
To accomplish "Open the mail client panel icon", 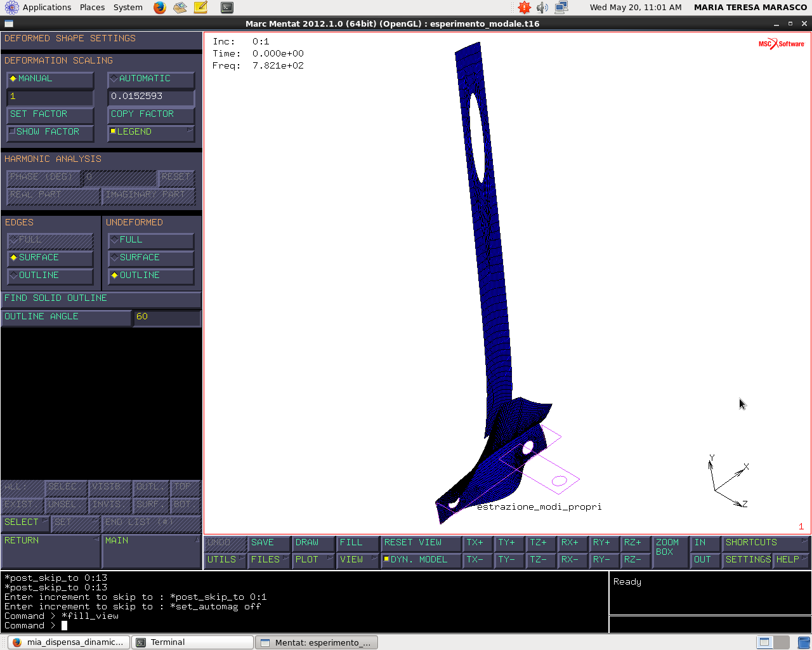I will [x=180, y=8].
